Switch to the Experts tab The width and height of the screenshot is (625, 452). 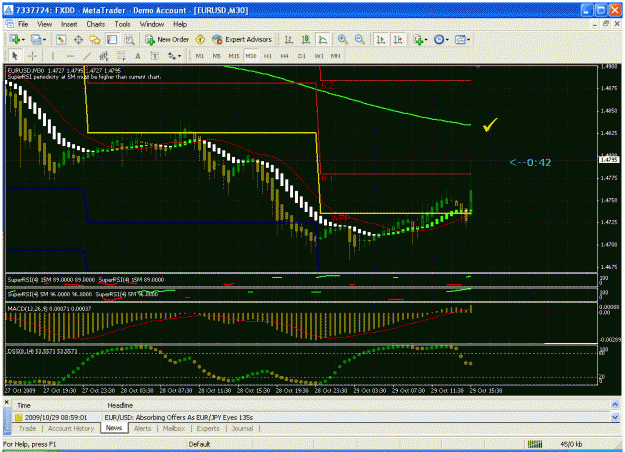click(x=208, y=428)
